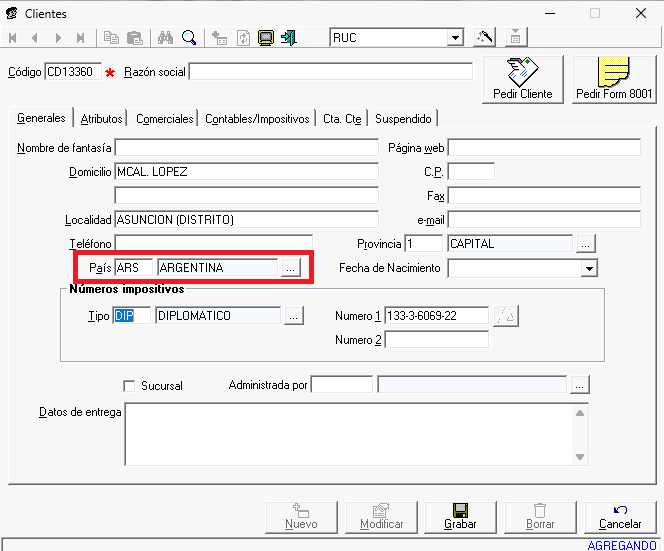This screenshot has width=664, height=551.
Task: Click the Razón social input field
Action: coord(330,72)
